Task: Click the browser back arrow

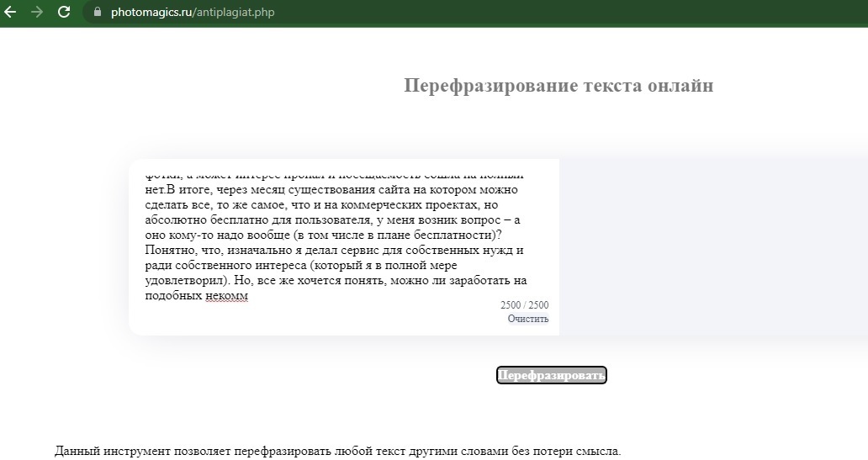Action: (x=11, y=13)
